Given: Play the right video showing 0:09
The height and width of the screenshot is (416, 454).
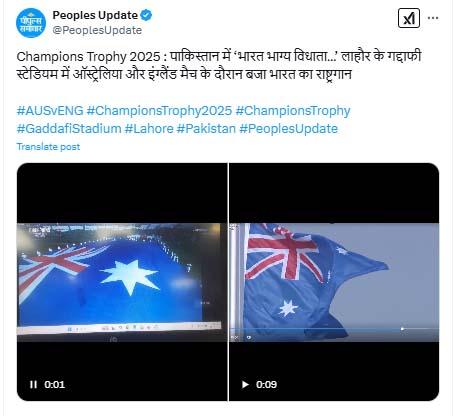Looking at the screenshot, I should [245, 384].
